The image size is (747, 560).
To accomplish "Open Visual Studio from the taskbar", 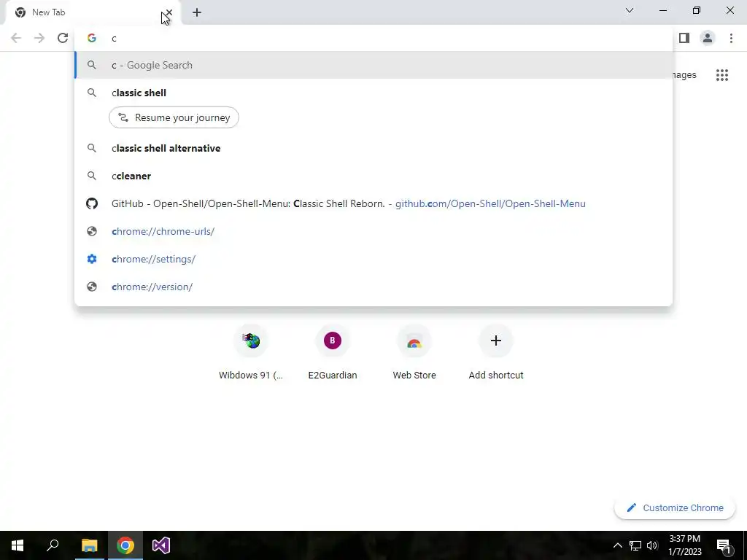I will tap(161, 545).
